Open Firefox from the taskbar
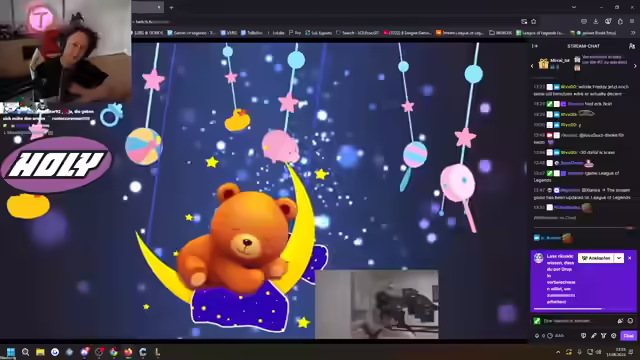This screenshot has width=640, height=360. [128, 352]
